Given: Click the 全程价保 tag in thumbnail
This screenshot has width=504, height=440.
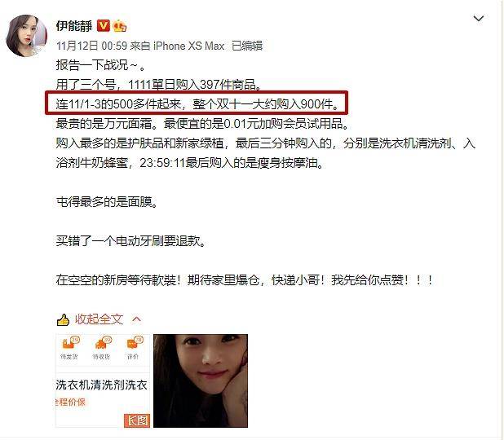Looking at the screenshot, I should point(71,402).
